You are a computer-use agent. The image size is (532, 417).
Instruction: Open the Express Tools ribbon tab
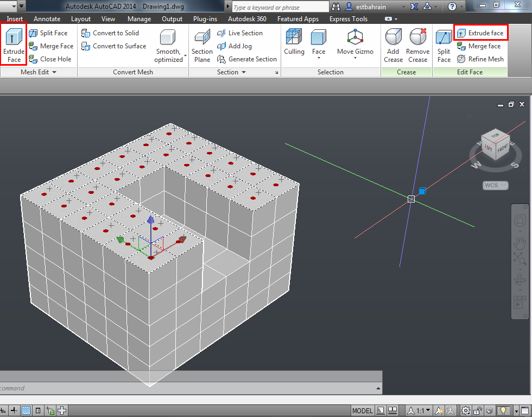coord(349,19)
